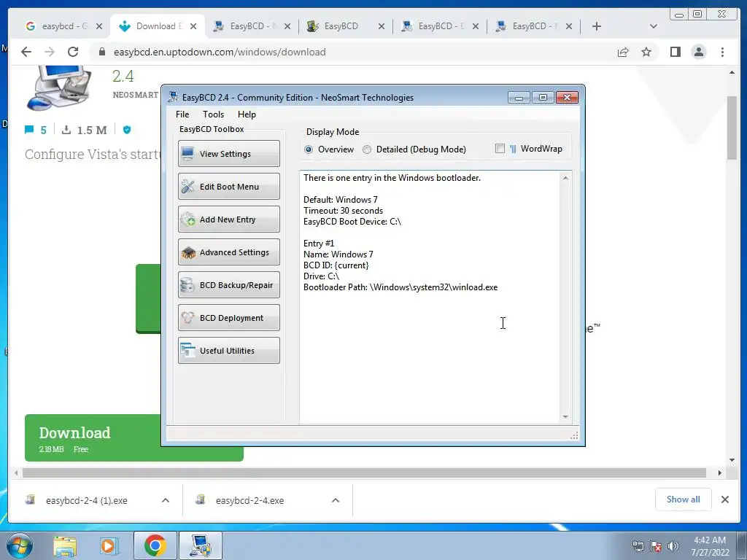Open Windows Explorer from taskbar
This screenshot has width=747, height=560.
(x=65, y=546)
